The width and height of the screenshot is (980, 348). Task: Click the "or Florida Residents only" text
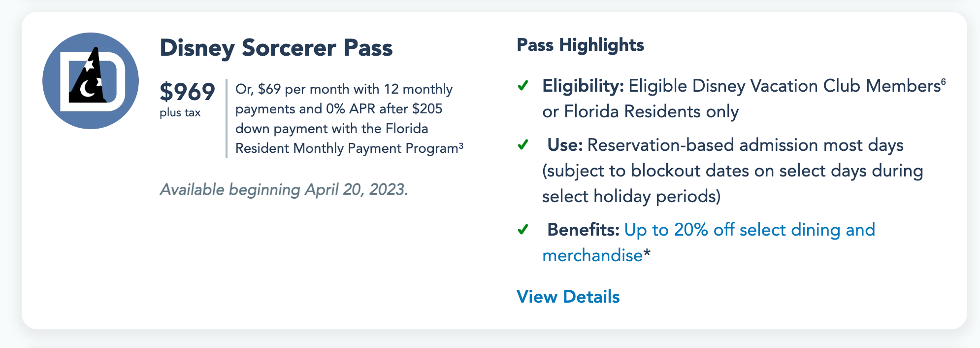[640, 111]
